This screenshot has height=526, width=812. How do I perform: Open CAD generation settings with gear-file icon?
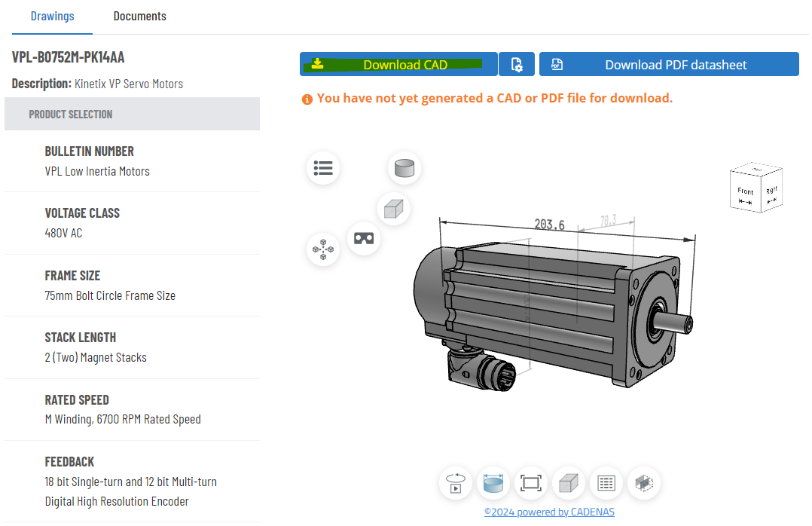517,64
